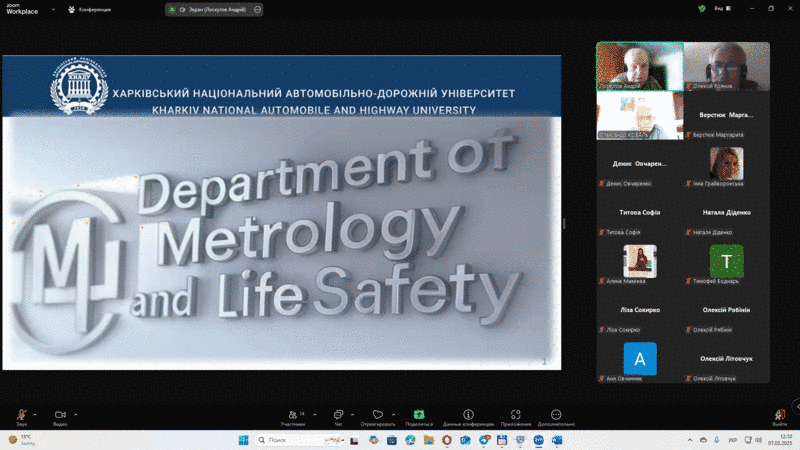This screenshot has height=450, width=800.
Task: Start screen share with the Поделиться button
Action: click(419, 415)
